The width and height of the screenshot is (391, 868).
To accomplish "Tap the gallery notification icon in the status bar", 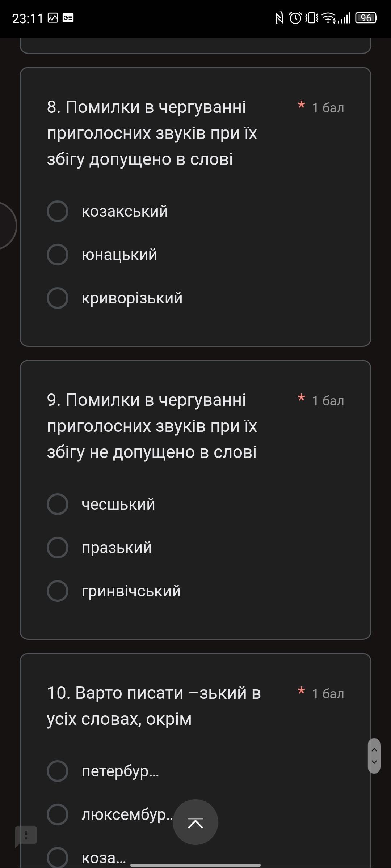I will tap(53, 18).
